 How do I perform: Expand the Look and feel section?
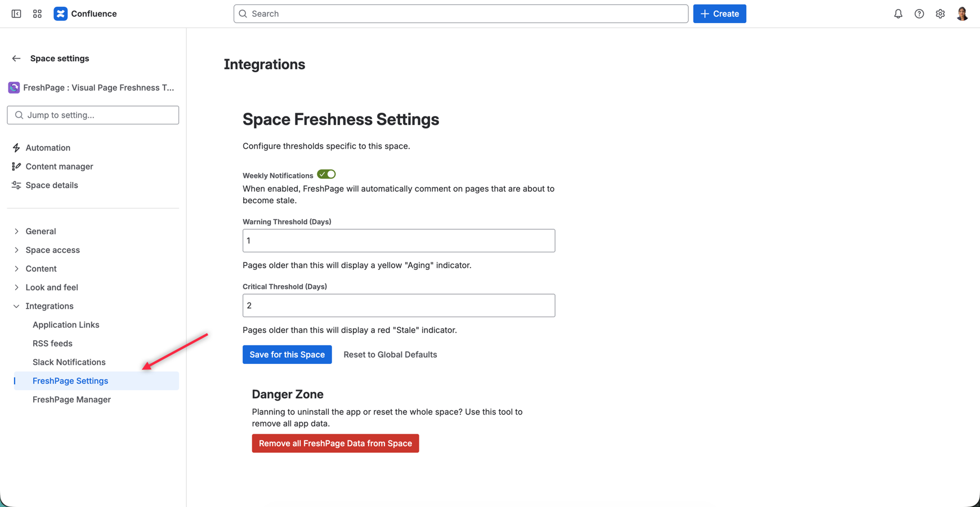(52, 287)
